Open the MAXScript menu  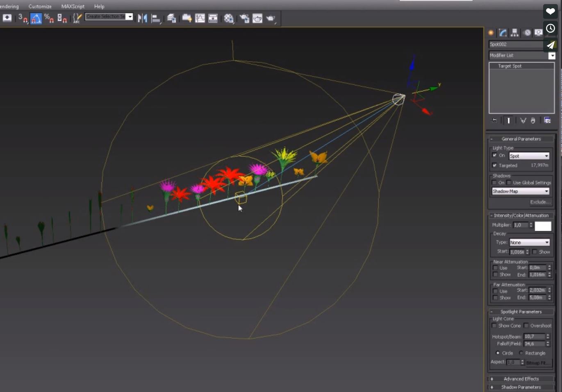tap(72, 7)
